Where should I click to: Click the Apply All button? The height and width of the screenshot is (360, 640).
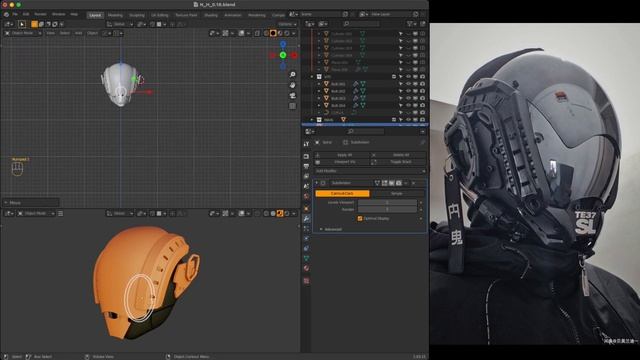click(342, 155)
